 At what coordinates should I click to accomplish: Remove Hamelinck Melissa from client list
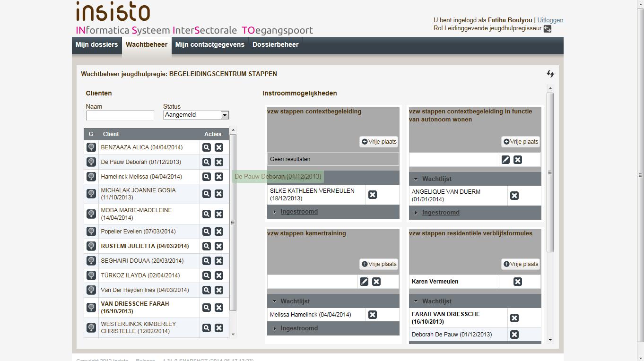pos(219,177)
